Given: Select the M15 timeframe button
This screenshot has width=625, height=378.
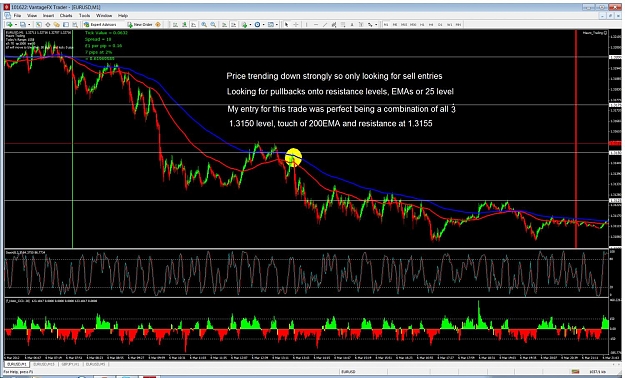Looking at the screenshot, I should (x=404, y=25).
